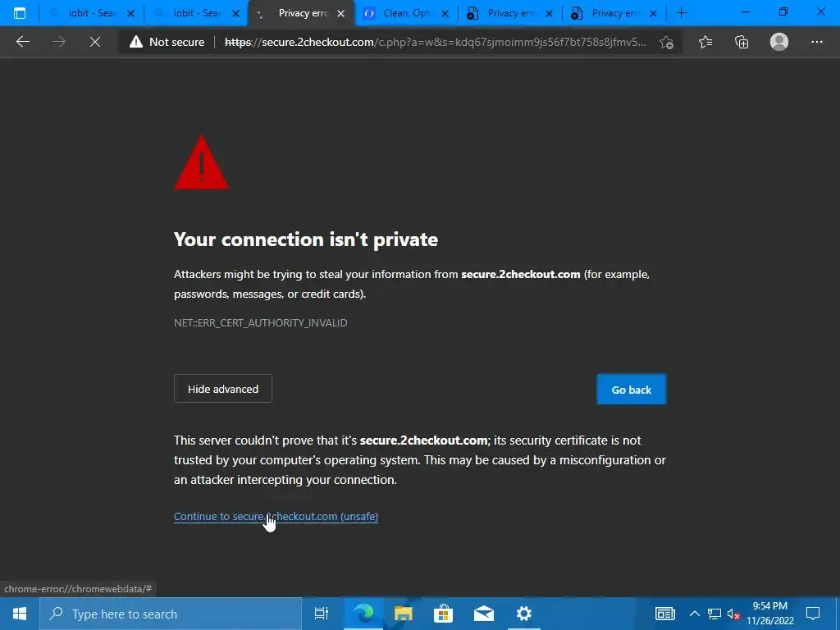
Task: Open the Windows Start menu
Action: point(20,614)
